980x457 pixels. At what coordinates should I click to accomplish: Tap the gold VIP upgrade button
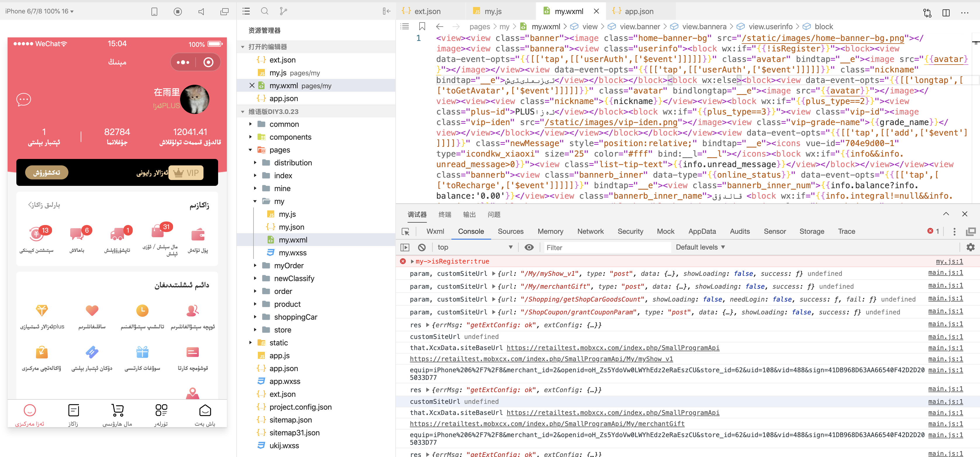coord(47,173)
